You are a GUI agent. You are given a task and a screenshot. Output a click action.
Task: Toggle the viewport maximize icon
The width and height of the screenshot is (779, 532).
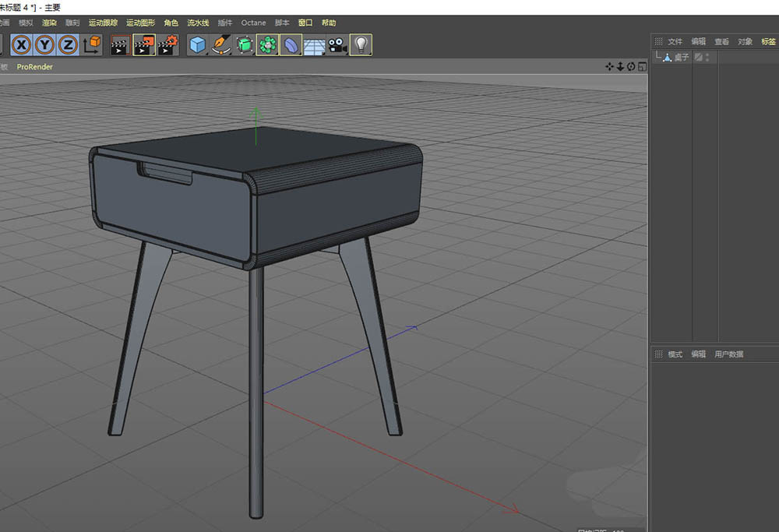(642, 66)
